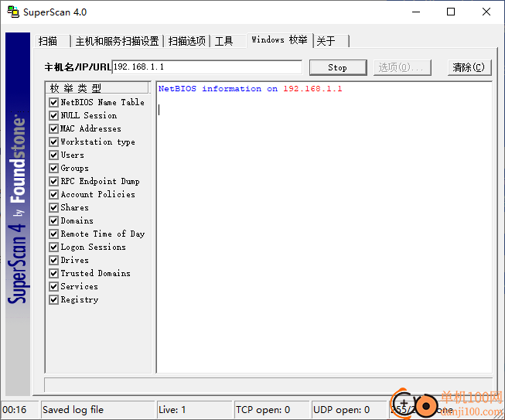Viewport: 505px width, 420px height.
Task: Click the 00:16 elapsed time in status bar
Action: [15, 410]
